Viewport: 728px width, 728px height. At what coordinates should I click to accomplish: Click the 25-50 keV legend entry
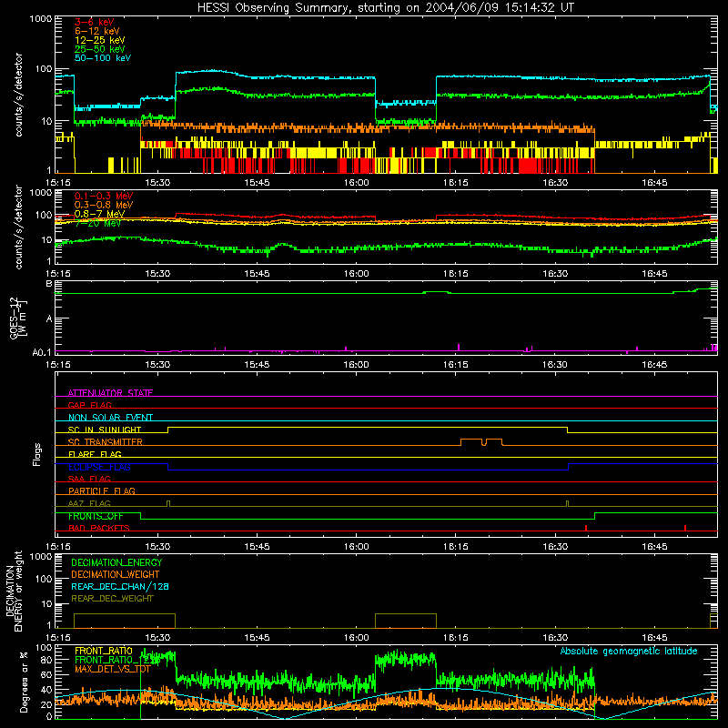click(x=100, y=49)
